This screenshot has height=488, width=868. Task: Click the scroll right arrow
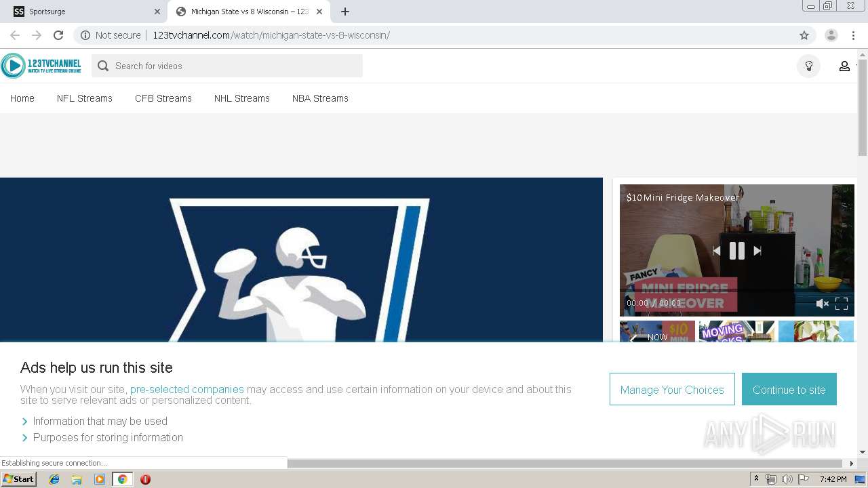(x=852, y=464)
